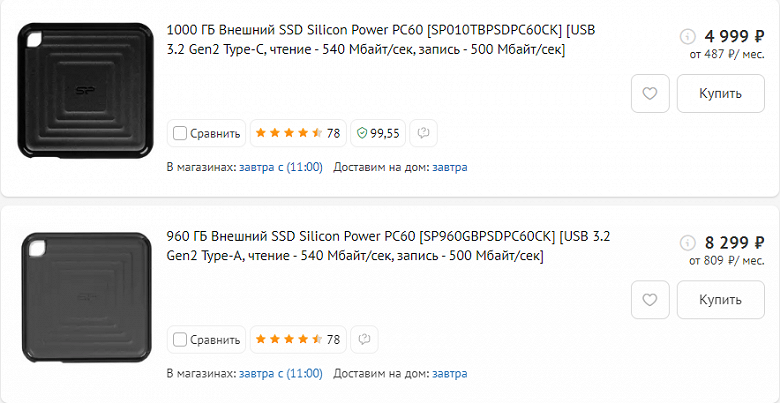This screenshot has height=403, width=780.
Task: Click info icon beside 4 999 ₽ price
Action: (686, 36)
